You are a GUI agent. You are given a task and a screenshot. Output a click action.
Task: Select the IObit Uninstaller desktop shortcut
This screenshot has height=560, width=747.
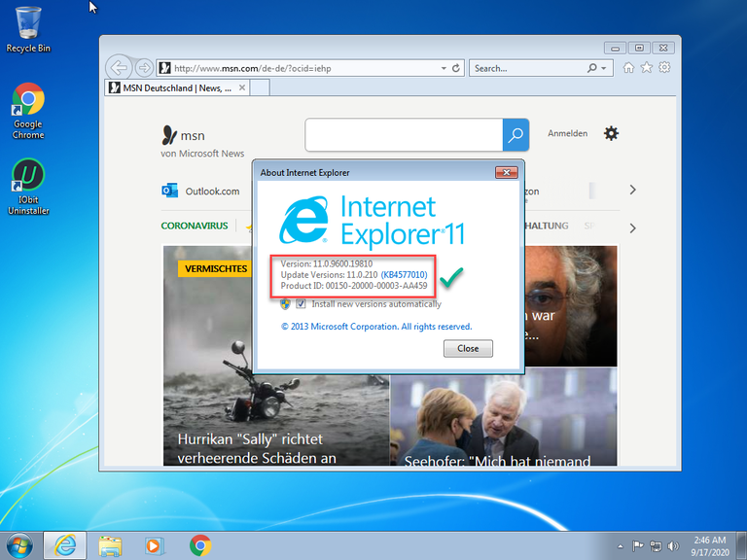pyautogui.click(x=28, y=187)
